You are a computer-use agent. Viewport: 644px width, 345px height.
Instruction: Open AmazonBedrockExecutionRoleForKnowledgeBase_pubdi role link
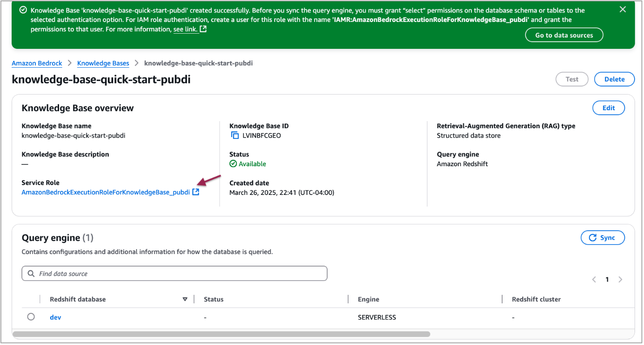(106, 192)
